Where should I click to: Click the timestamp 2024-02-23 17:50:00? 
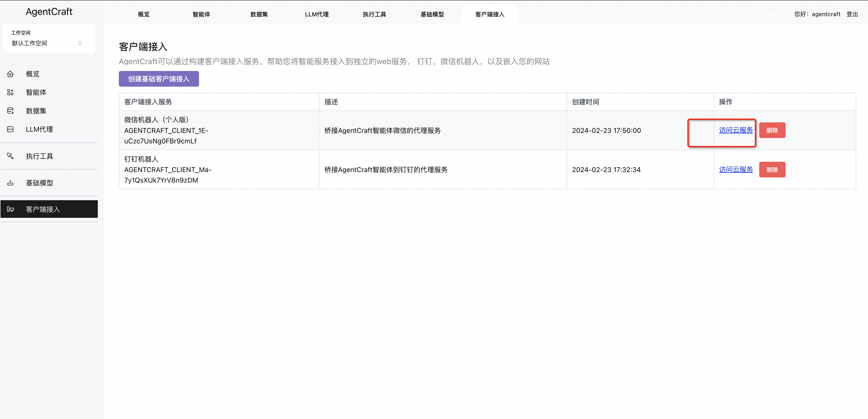click(x=606, y=130)
